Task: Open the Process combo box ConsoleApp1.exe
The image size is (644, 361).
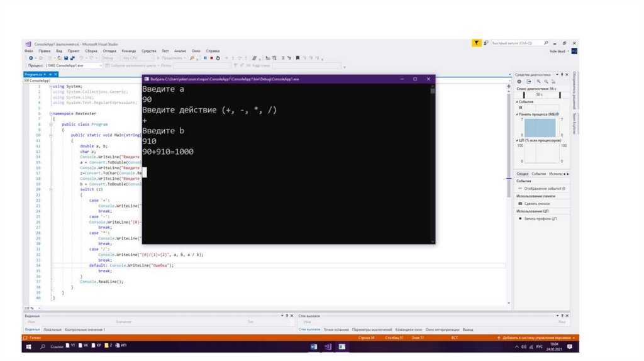Action: point(74,65)
